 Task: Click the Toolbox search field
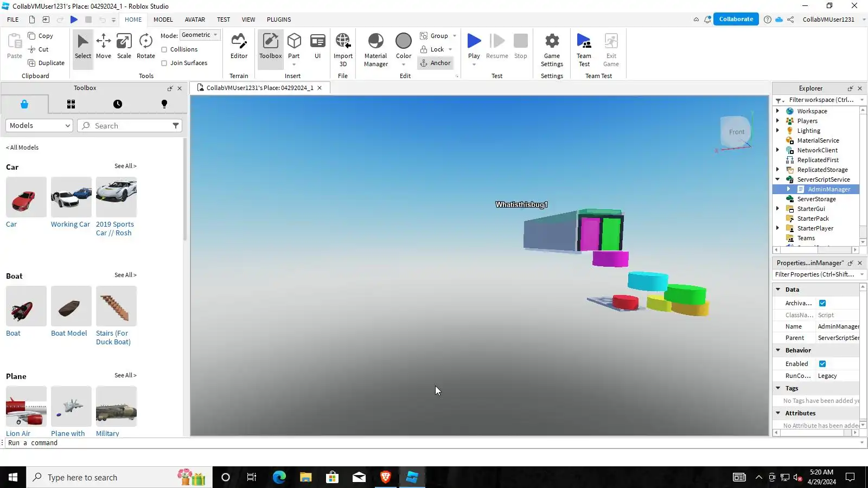[x=129, y=125]
